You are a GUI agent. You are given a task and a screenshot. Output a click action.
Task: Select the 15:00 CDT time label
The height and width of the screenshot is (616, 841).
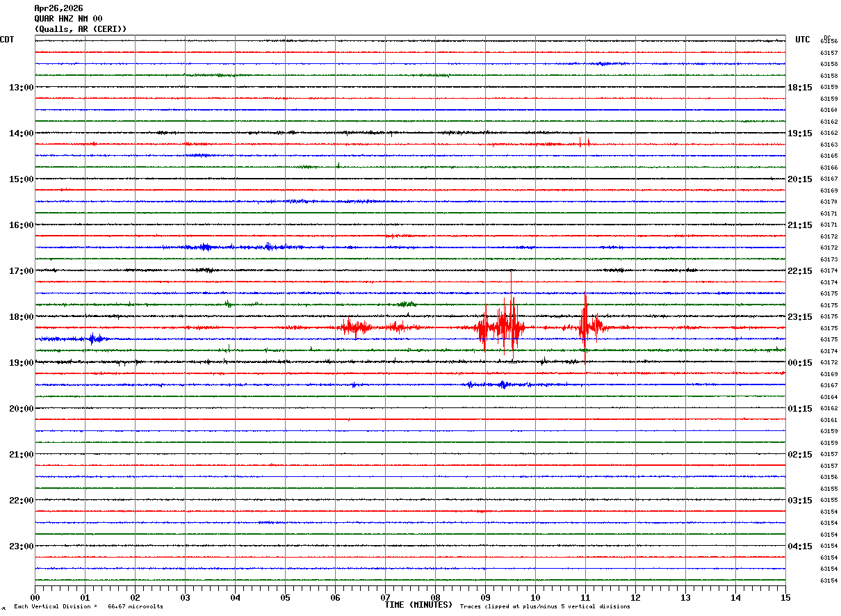pos(21,179)
